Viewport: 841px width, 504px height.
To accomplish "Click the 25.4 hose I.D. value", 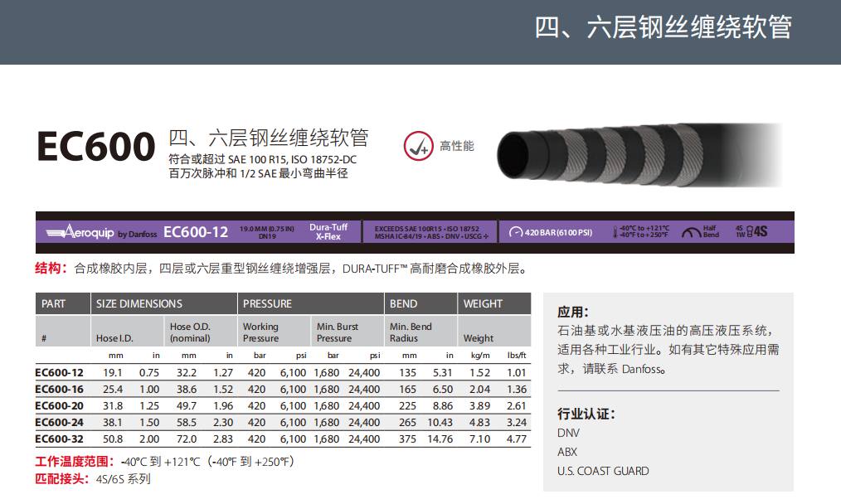I will pyautogui.click(x=113, y=390).
